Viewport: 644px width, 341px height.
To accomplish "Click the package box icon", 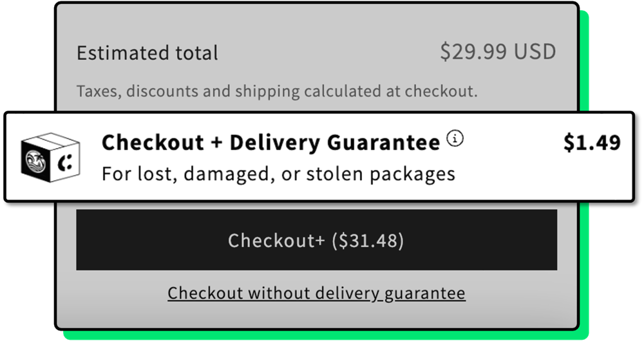I will (50, 156).
